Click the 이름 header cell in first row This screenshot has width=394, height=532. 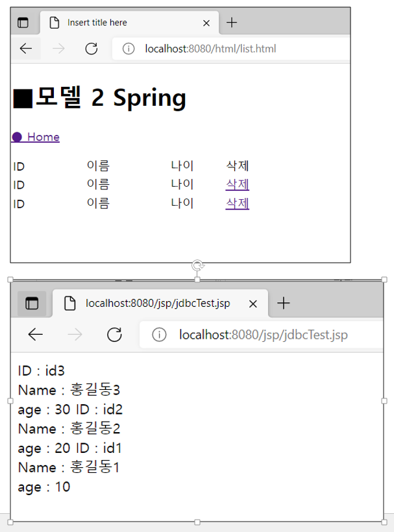coord(98,166)
